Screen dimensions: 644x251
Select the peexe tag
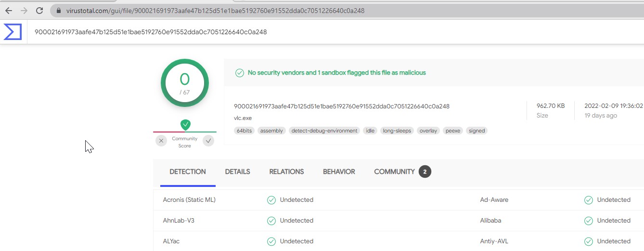[x=453, y=131]
